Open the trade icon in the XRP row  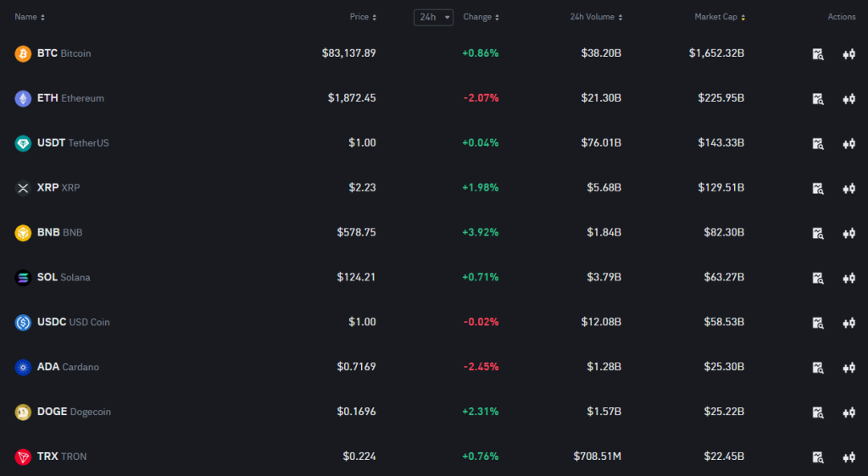point(849,189)
